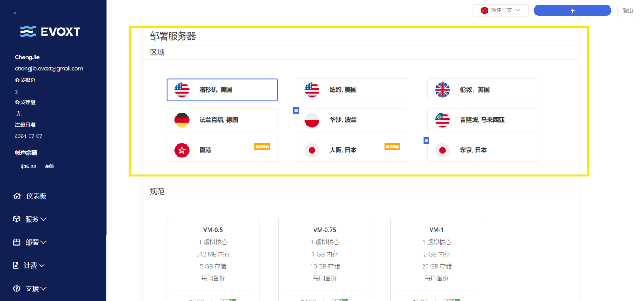Click the Poland flag icon
The image size is (644, 301).
click(312, 120)
